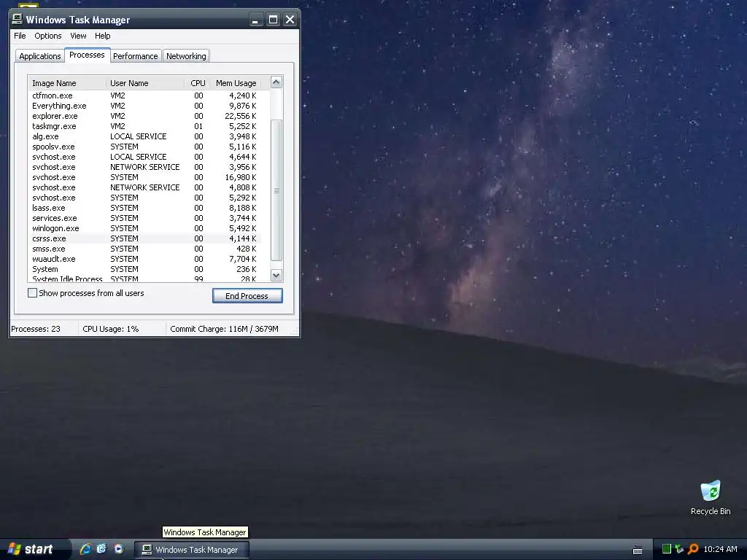The image size is (747, 560).
Task: Select lsass.exe process row
Action: pyautogui.click(x=144, y=208)
